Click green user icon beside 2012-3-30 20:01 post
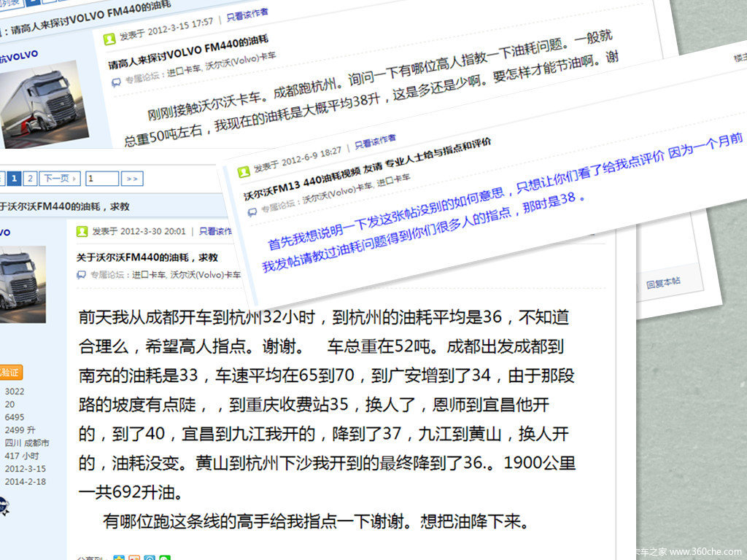The image size is (747, 560). coord(82,231)
